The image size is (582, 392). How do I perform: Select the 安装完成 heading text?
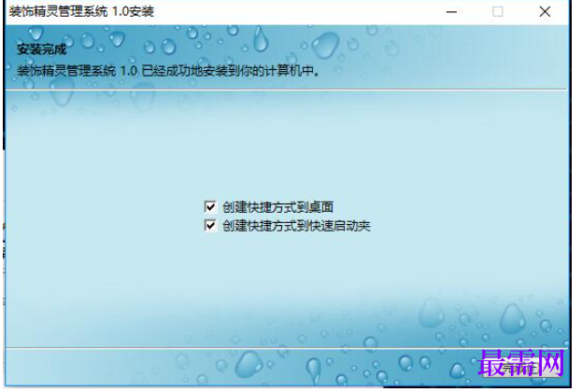[x=41, y=49]
